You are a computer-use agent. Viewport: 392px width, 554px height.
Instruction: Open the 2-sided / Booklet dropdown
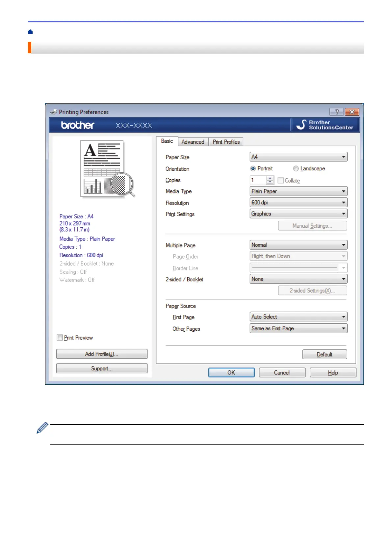click(x=299, y=279)
